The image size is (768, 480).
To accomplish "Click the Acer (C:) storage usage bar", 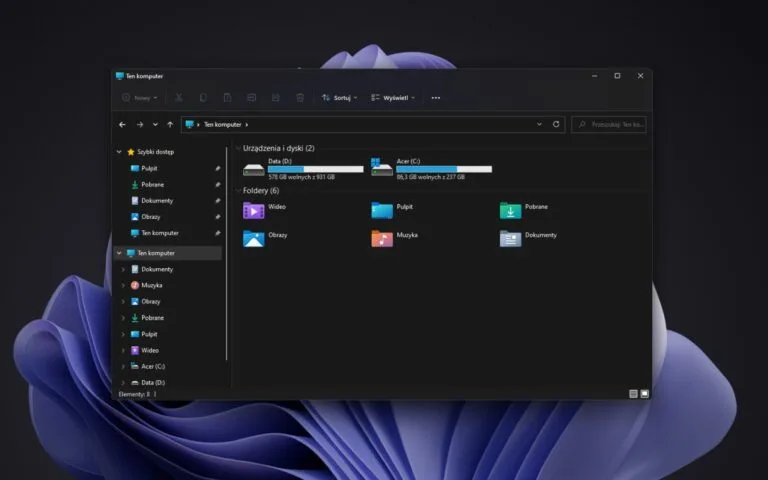I will coord(444,169).
